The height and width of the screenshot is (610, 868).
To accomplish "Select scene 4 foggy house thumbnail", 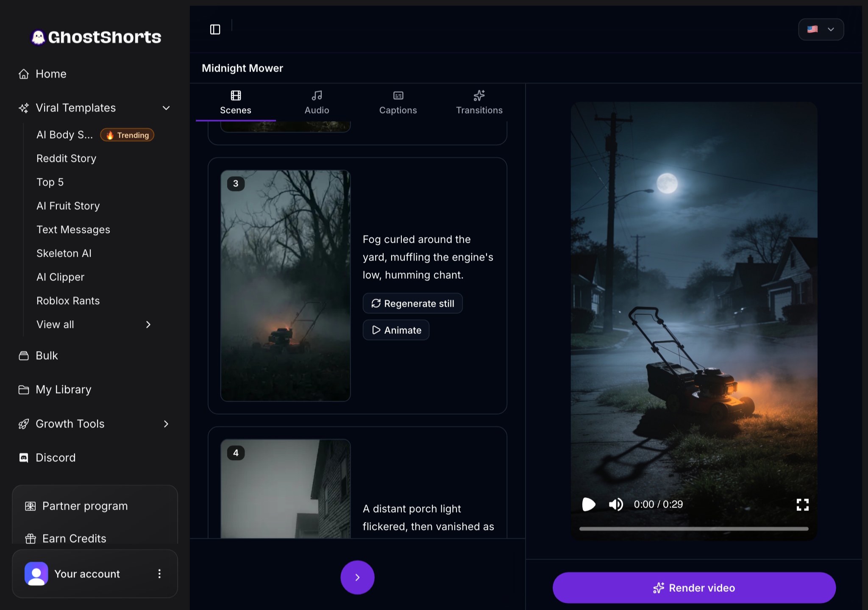I will click(x=286, y=488).
